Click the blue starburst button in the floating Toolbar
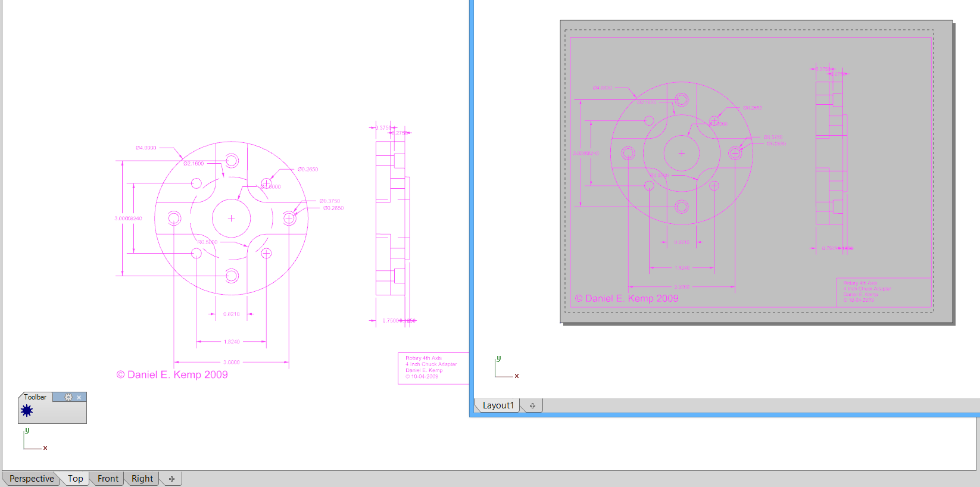Viewport: 980px width, 487px height. [27, 411]
